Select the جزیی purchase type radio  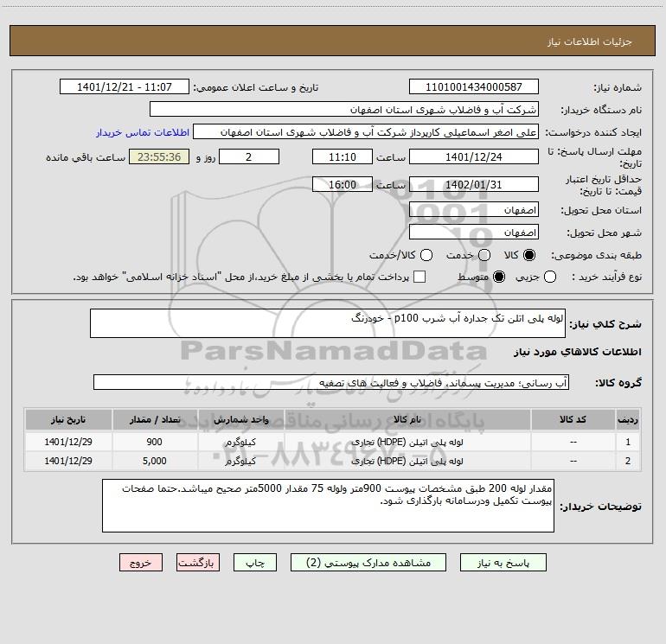[x=550, y=277]
